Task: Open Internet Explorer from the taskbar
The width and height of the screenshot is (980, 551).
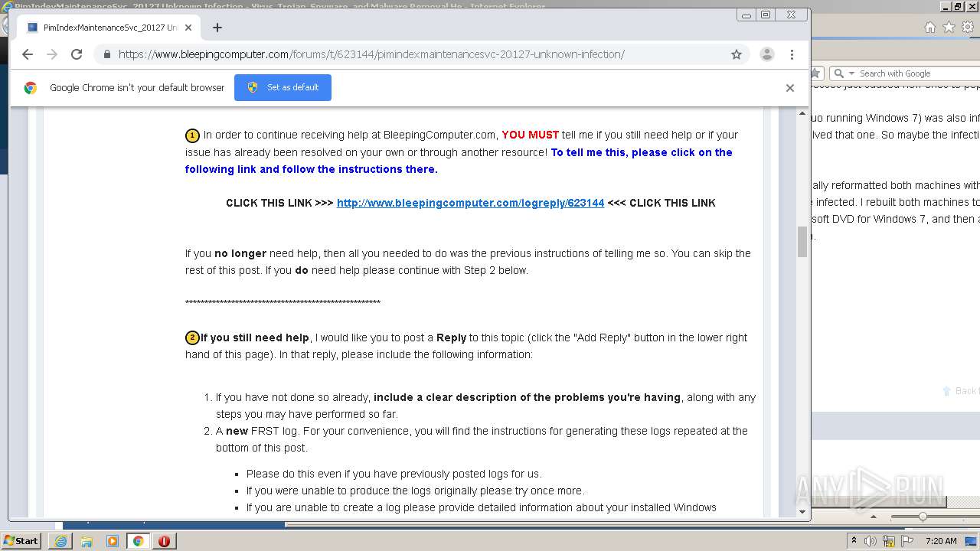Action: 60,541
